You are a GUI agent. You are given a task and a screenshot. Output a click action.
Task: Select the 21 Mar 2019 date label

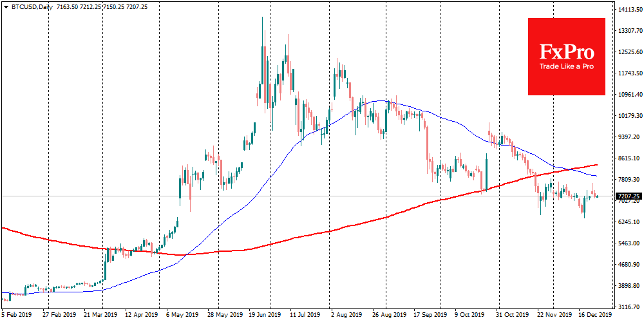click(102, 316)
